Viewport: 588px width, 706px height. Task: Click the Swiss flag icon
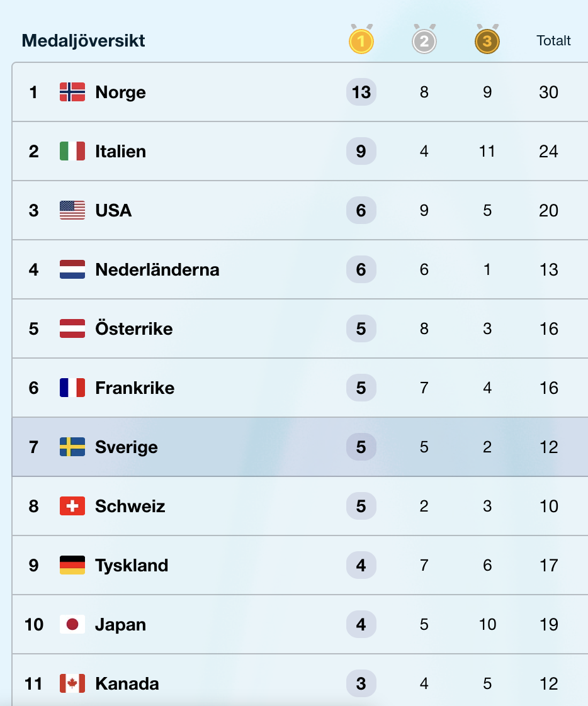coord(72,507)
